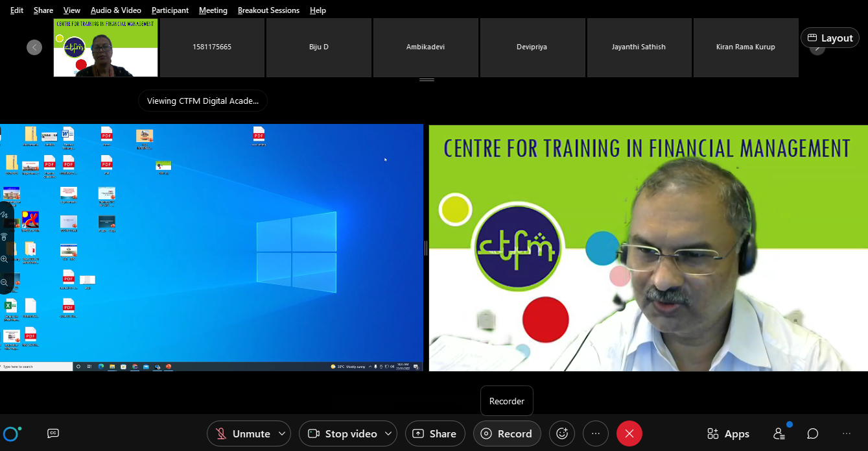Screen dimensions: 868x451
Task: Open Microsoft Store on shared taskbar
Action: click(123, 367)
